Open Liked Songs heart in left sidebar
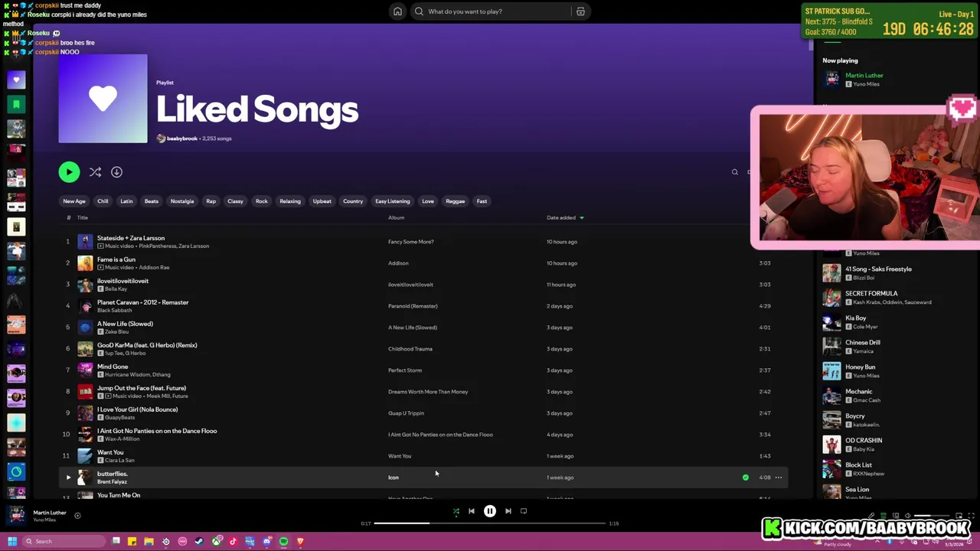This screenshot has width=980, height=551. [x=16, y=80]
